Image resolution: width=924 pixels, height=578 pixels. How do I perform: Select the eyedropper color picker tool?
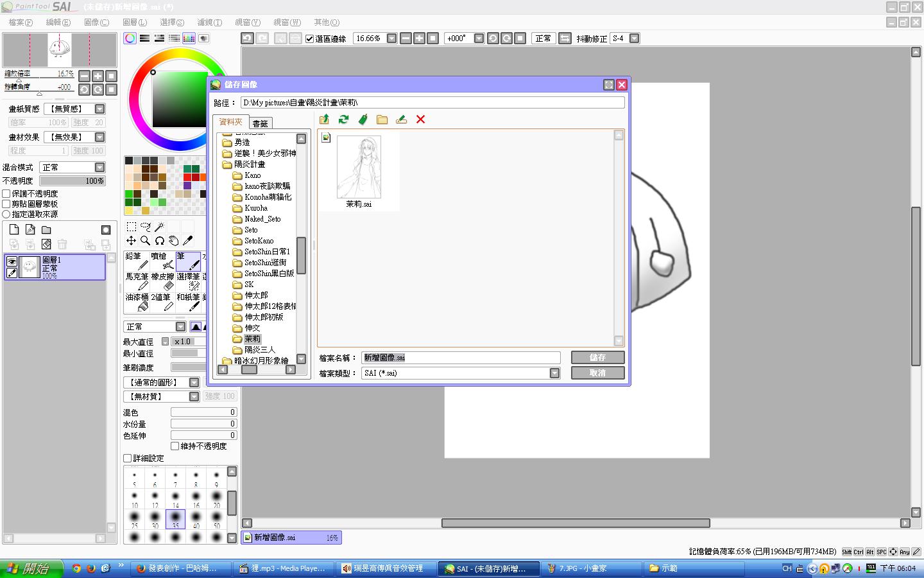coord(187,240)
